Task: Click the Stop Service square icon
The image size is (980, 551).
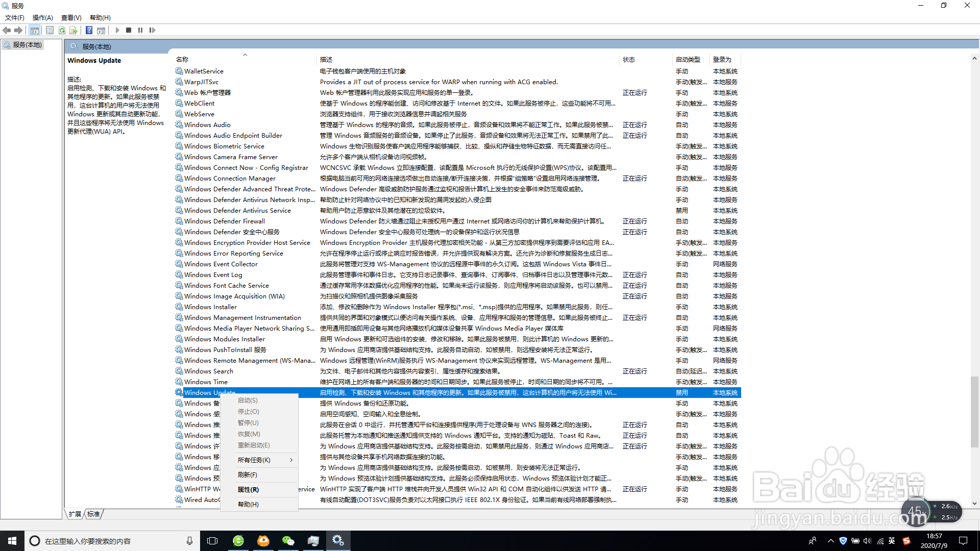Action: [x=129, y=30]
